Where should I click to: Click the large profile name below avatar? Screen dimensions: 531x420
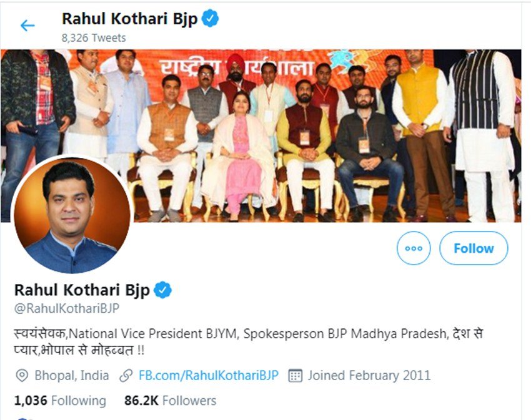[82, 290]
